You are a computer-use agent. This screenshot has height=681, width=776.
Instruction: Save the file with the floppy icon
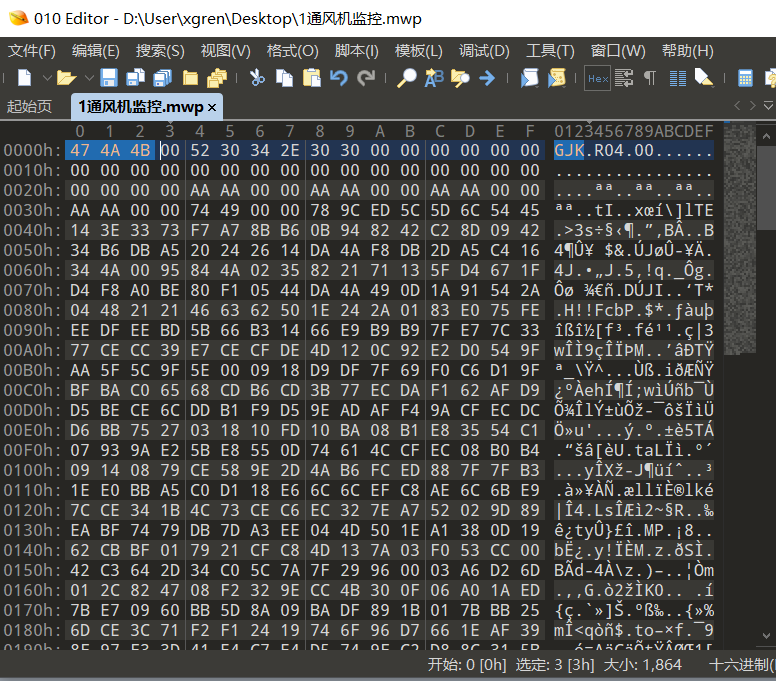click(x=109, y=78)
